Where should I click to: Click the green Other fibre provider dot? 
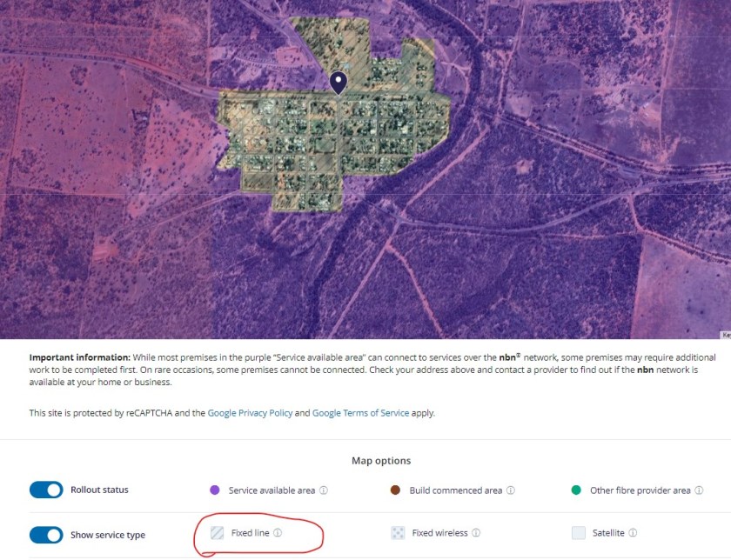point(576,490)
